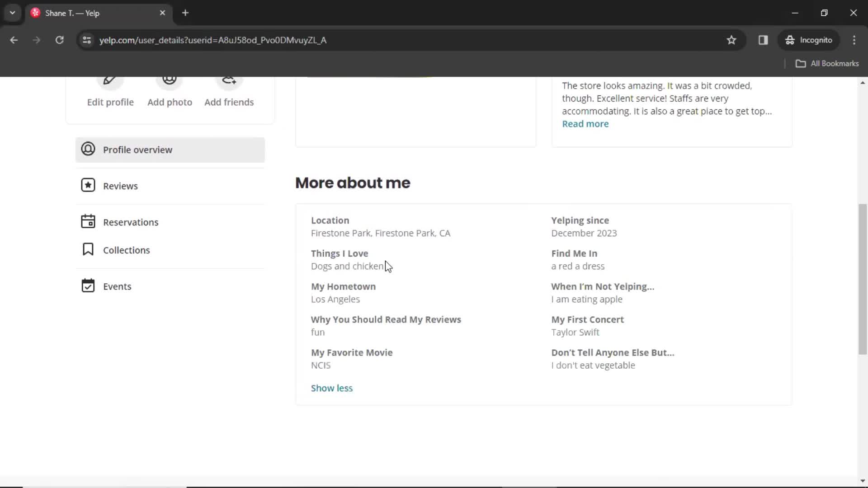The height and width of the screenshot is (488, 868).
Task: Click the 'Yelping since' label
Action: tap(580, 221)
